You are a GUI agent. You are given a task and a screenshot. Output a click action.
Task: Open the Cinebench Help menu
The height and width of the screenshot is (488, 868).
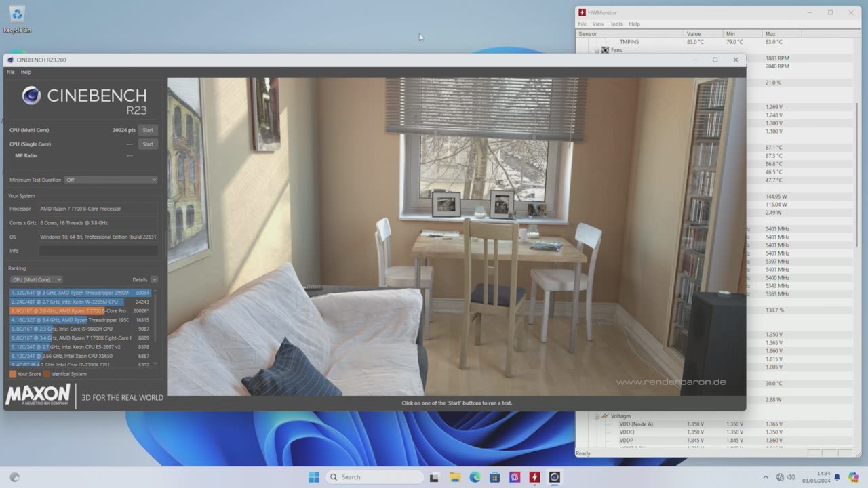(26, 72)
